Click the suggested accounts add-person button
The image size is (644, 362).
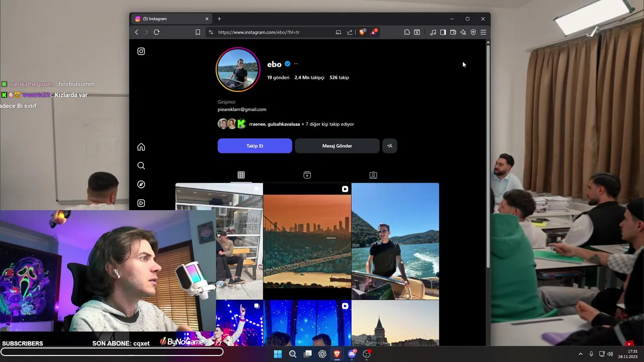pyautogui.click(x=389, y=146)
